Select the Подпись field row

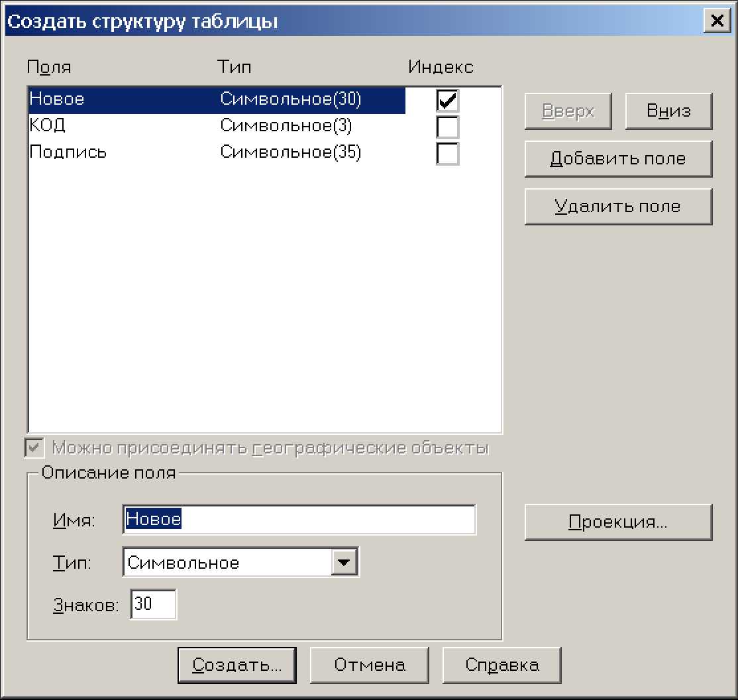click(68, 153)
